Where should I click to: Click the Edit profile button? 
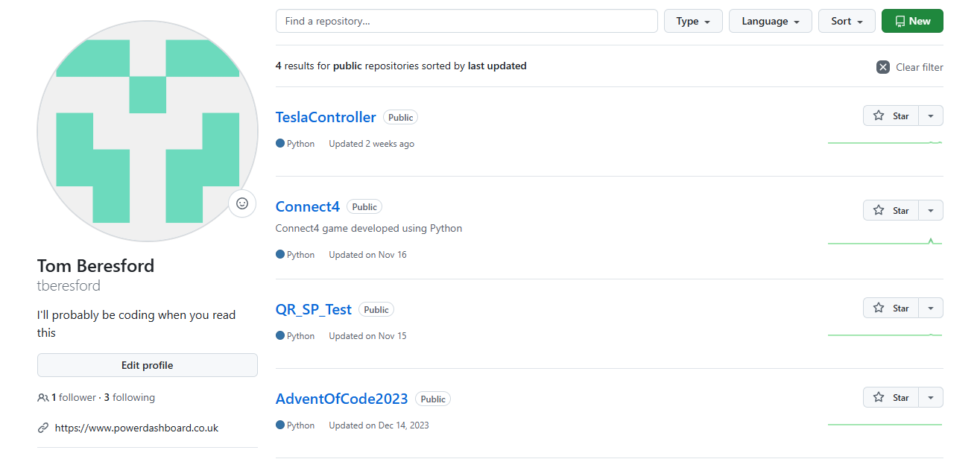[x=148, y=365]
